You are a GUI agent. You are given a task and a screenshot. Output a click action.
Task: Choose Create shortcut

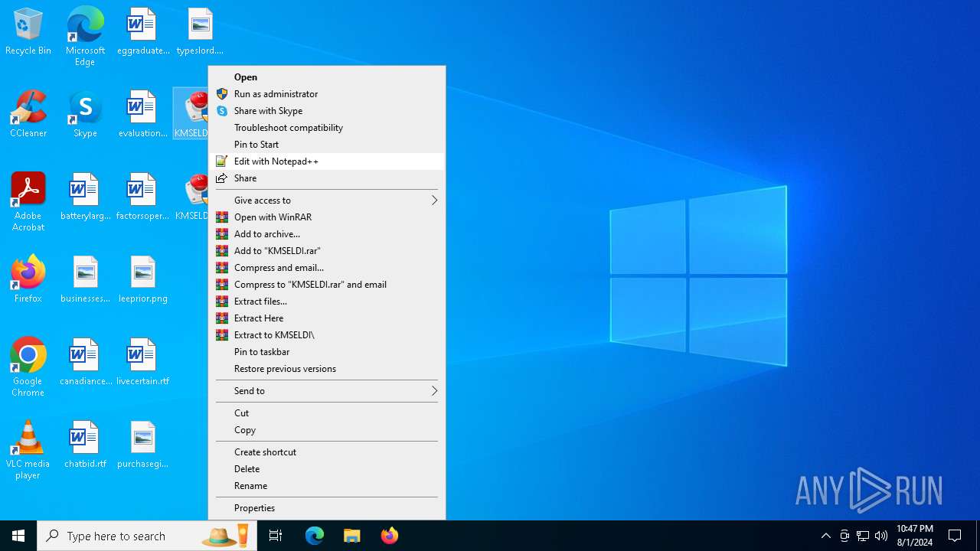click(327, 452)
